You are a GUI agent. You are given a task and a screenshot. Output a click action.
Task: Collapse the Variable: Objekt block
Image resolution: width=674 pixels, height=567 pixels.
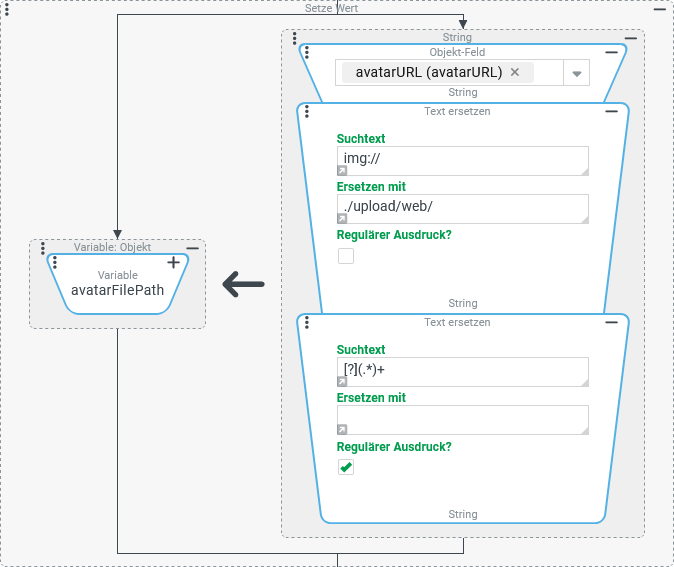192,247
